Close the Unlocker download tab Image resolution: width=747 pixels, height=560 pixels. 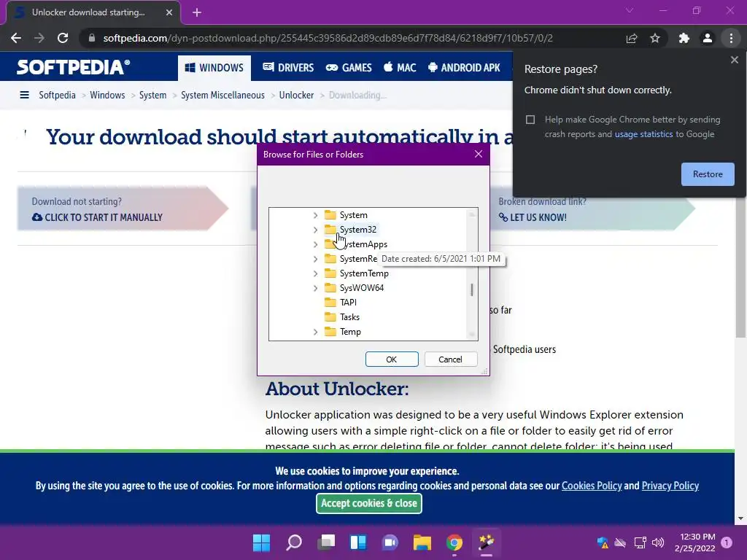pyautogui.click(x=169, y=12)
